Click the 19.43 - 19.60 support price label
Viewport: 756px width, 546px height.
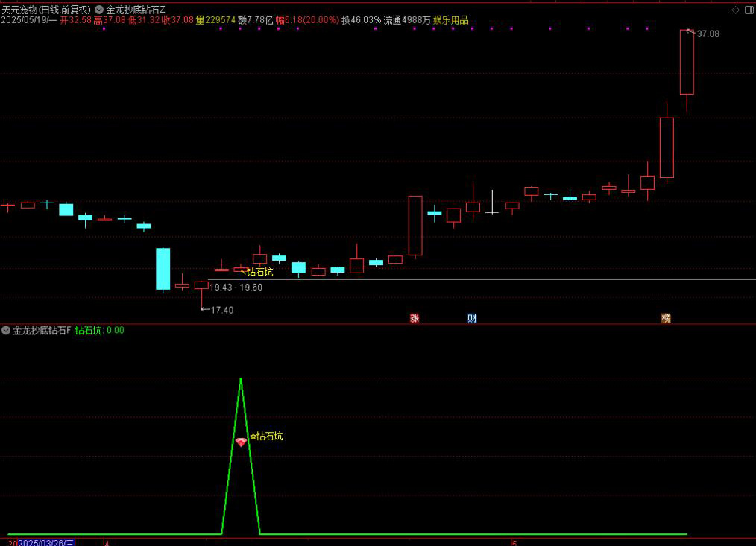(x=236, y=287)
